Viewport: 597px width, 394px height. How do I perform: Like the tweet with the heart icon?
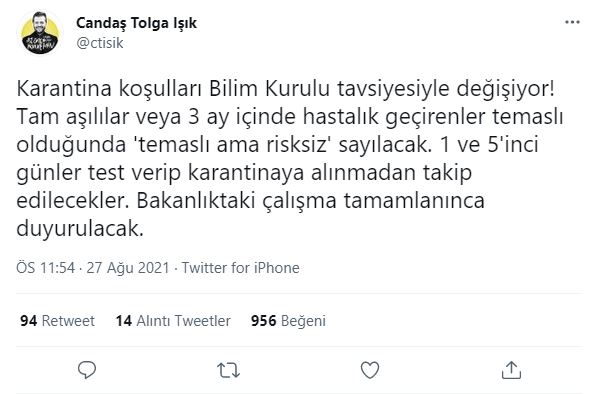click(x=370, y=370)
